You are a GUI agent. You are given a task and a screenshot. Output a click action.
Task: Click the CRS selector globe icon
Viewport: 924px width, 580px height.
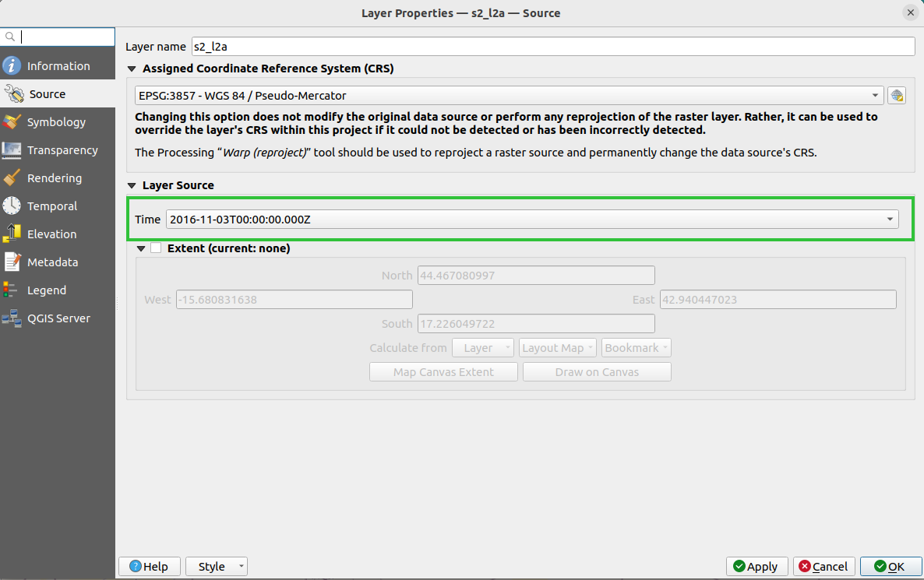pyautogui.click(x=897, y=94)
